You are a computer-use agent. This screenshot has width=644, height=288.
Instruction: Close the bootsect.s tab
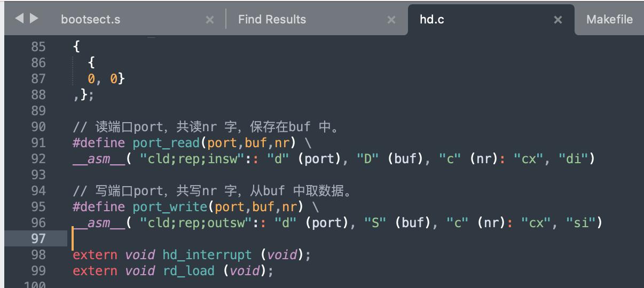210,20
